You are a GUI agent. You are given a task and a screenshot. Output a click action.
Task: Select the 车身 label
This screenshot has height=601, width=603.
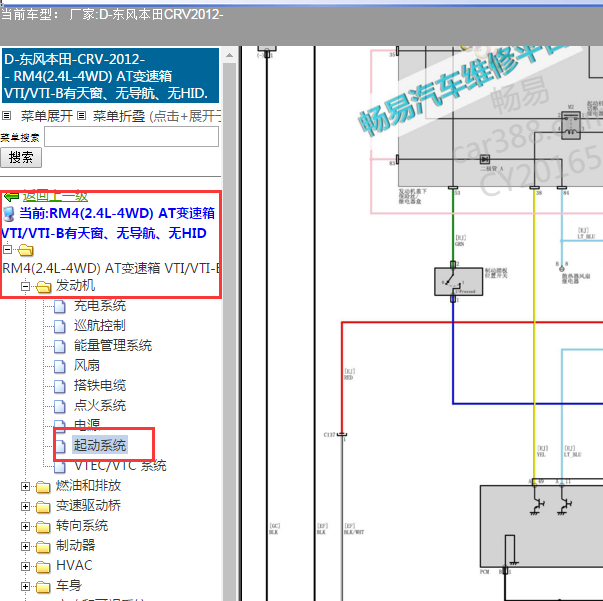69,586
